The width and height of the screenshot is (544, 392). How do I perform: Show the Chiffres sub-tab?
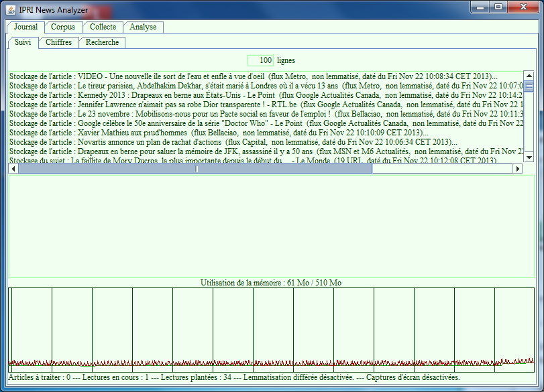click(x=59, y=42)
